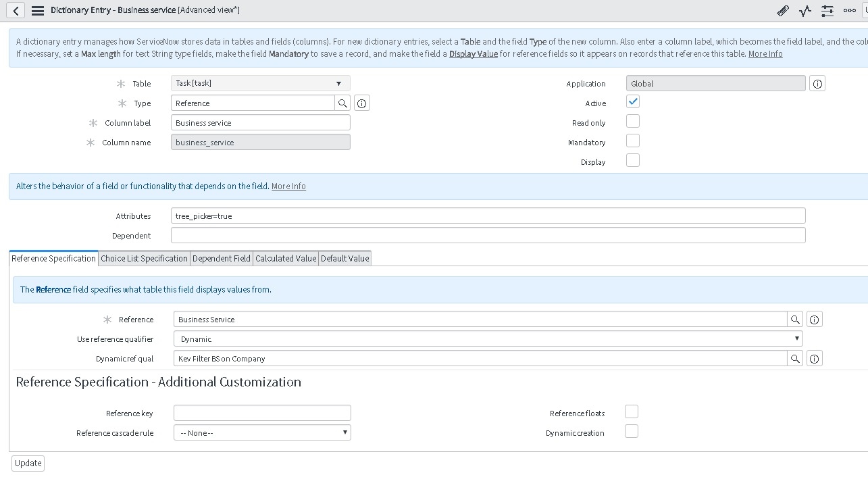
Task: Click the back navigation arrow
Action: tap(14, 10)
